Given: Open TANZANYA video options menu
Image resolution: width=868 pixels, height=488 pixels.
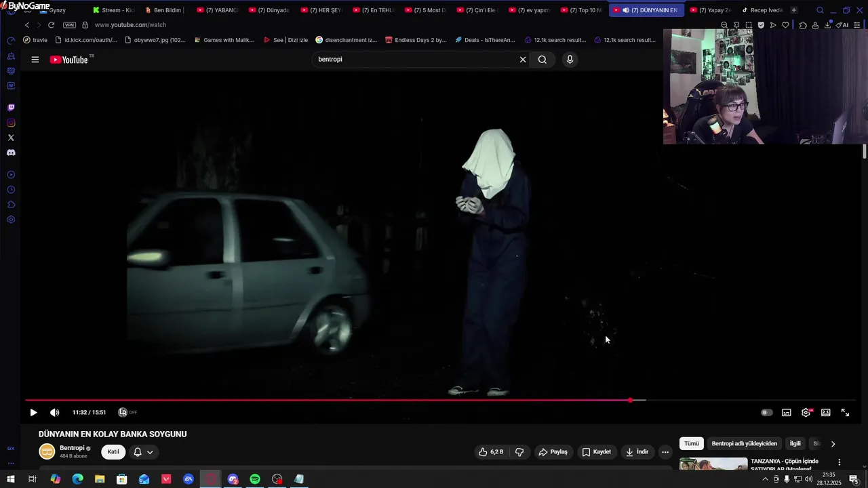Looking at the screenshot, I should [840, 462].
